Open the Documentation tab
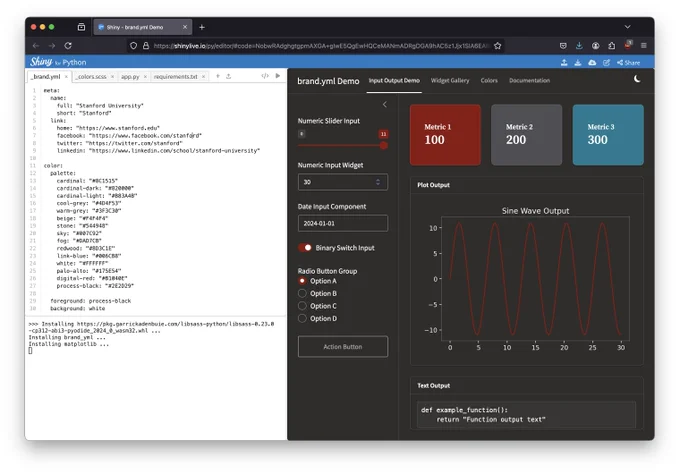 530,81
